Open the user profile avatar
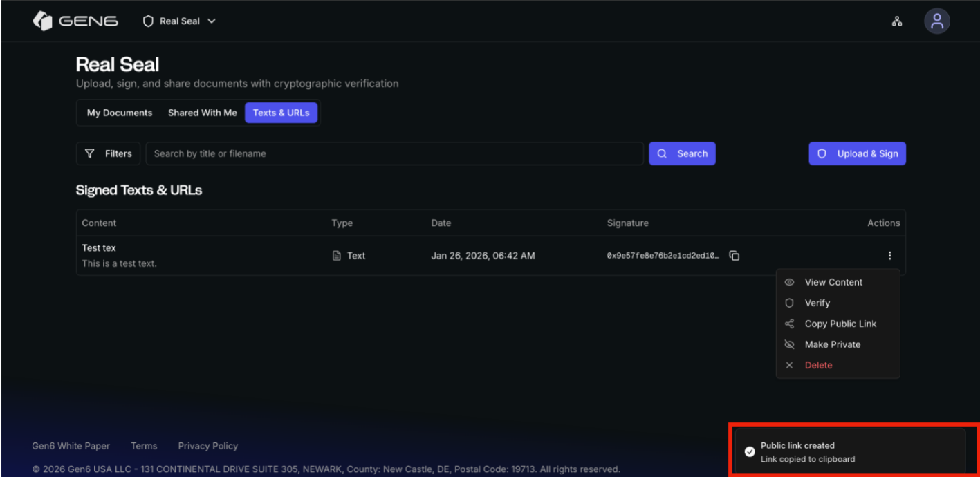Screen dimensions: 980x477 pyautogui.click(x=936, y=21)
